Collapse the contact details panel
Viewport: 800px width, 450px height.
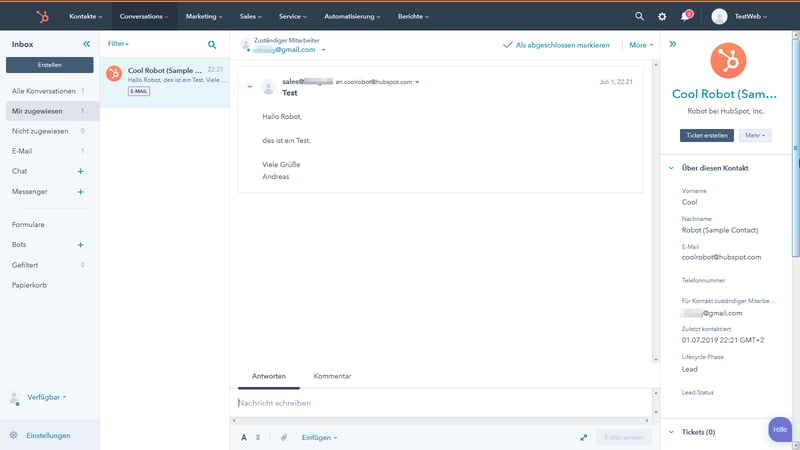pyautogui.click(x=673, y=44)
